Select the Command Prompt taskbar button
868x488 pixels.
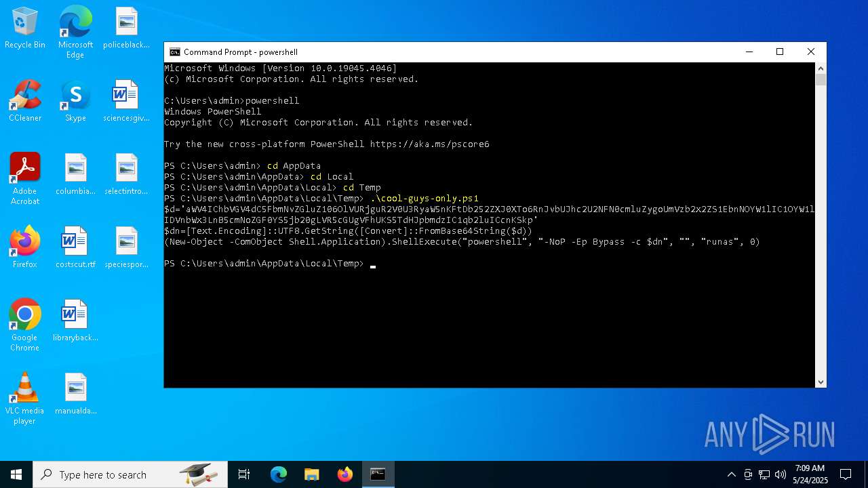point(378,474)
